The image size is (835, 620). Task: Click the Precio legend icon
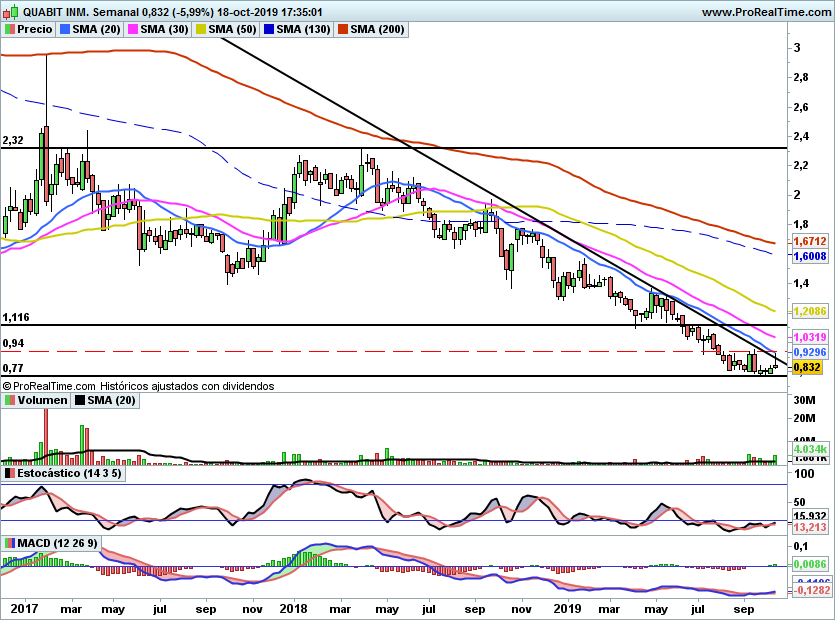click(x=10, y=29)
